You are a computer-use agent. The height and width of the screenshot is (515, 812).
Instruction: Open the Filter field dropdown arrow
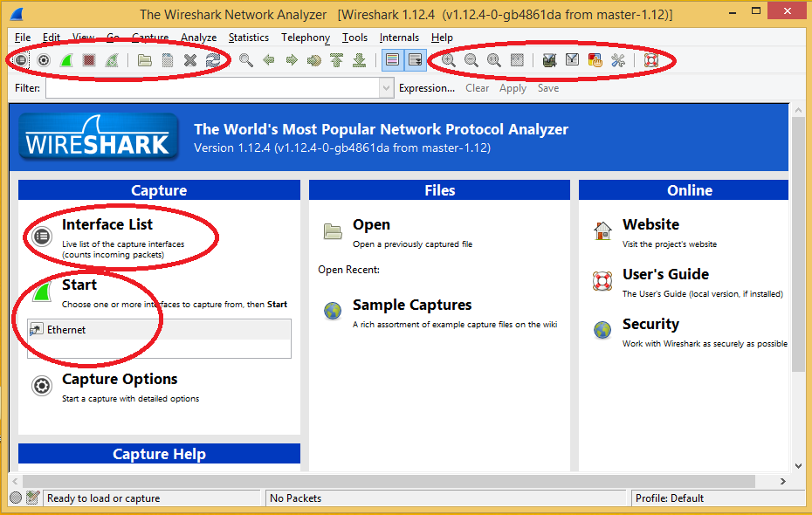pyautogui.click(x=385, y=87)
